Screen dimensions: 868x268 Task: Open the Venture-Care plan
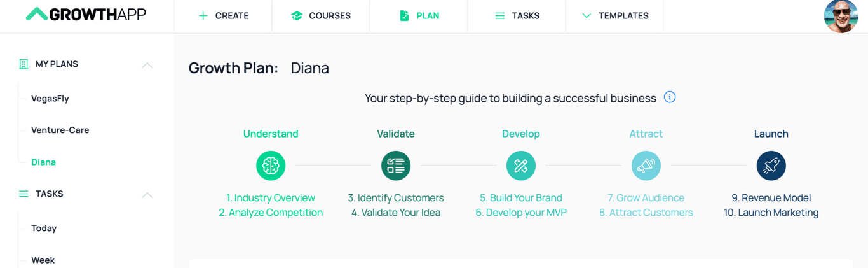tap(60, 130)
